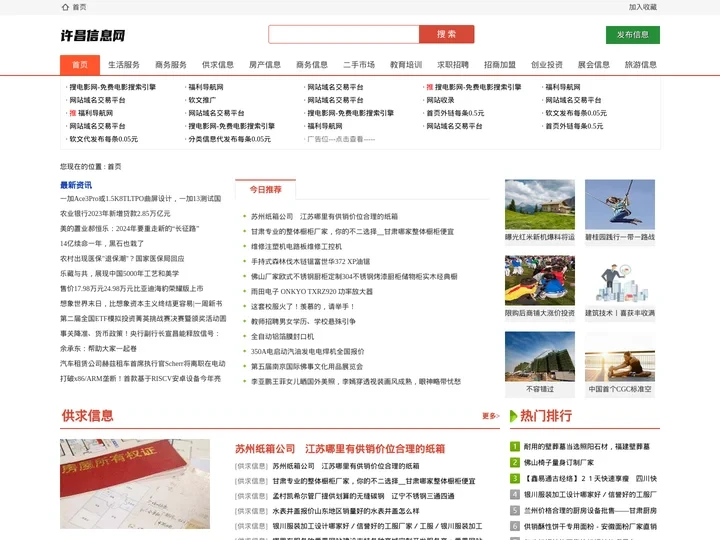Image resolution: width=720 pixels, height=540 pixels.
Task: Open rank 2 item 佛山椅子量身订制厂家
Action: (558, 462)
